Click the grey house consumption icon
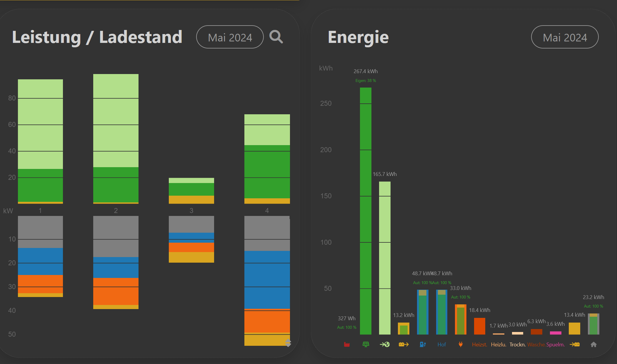617x364 pixels. [593, 344]
